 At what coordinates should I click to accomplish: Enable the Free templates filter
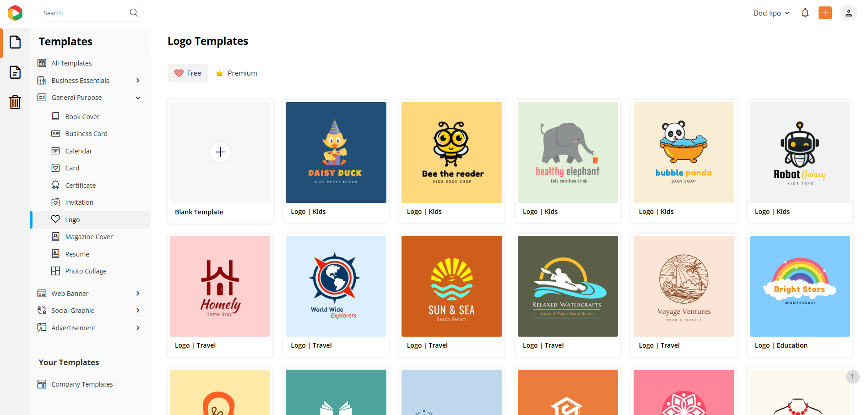click(187, 73)
